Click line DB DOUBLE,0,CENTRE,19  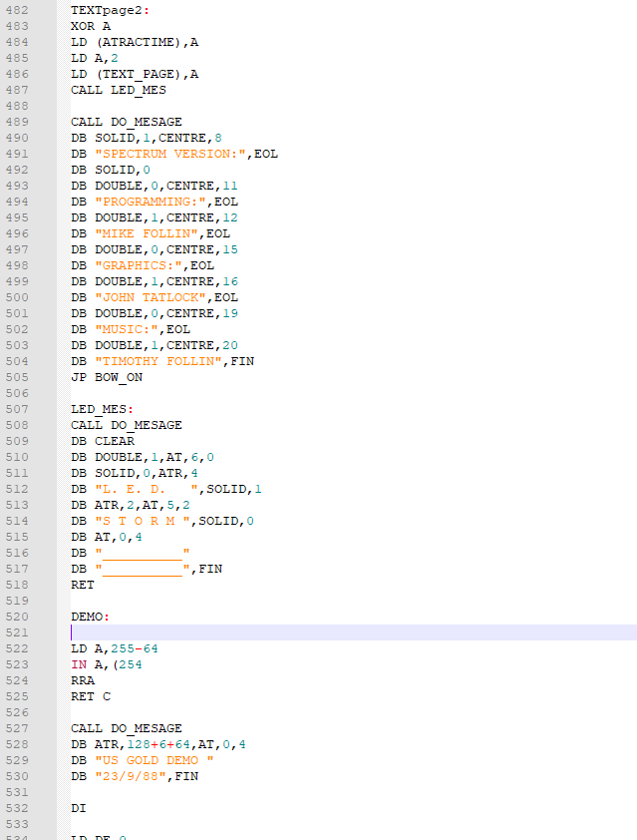155,313
